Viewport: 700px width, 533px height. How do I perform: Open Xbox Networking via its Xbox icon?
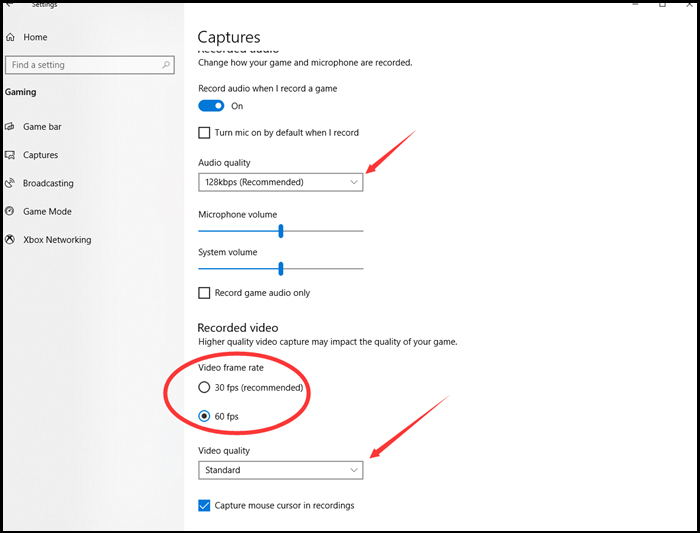click(11, 240)
